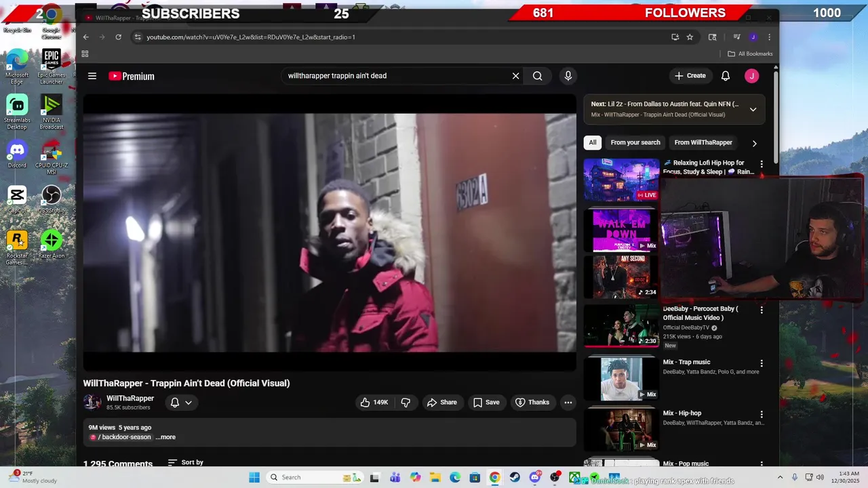Image resolution: width=868 pixels, height=488 pixels.
Task: Open DeeBaby Percocet Baby video title
Action: click(x=701, y=313)
